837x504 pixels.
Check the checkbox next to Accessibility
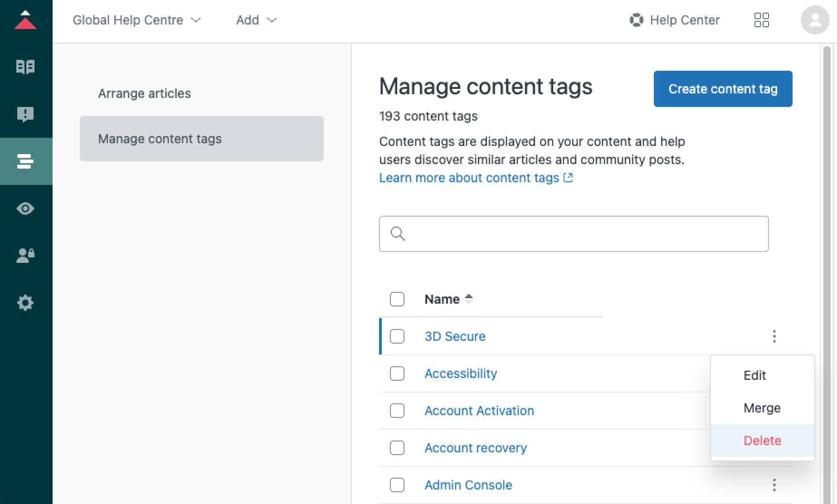(x=397, y=374)
